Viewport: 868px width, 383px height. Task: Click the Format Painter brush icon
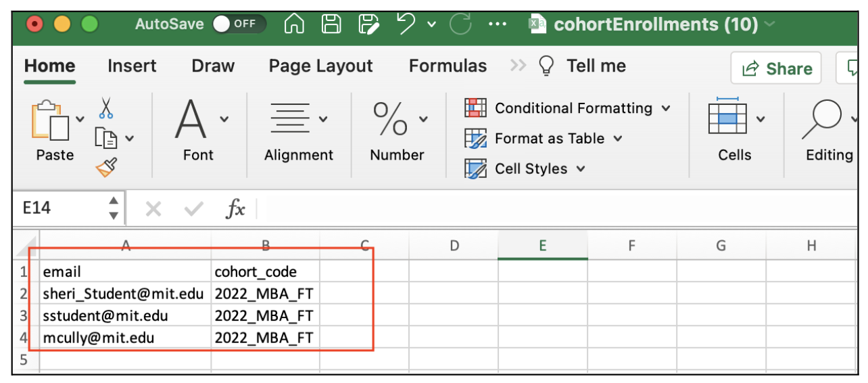pos(107,167)
